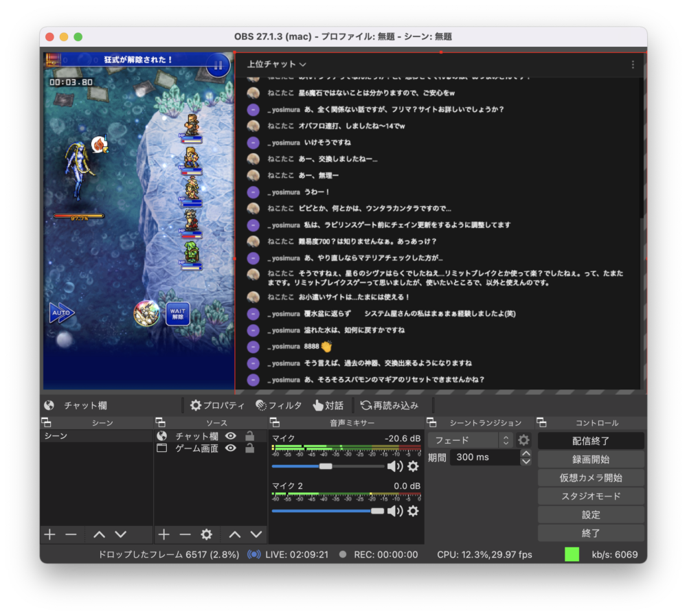
Task: Toggle the lock on the チャット欄 source
Action: click(250, 435)
